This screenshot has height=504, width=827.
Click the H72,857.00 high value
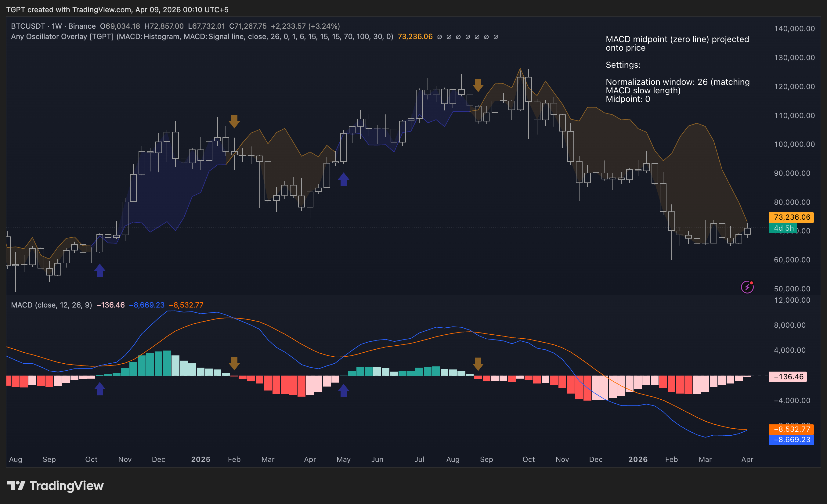[x=164, y=26]
